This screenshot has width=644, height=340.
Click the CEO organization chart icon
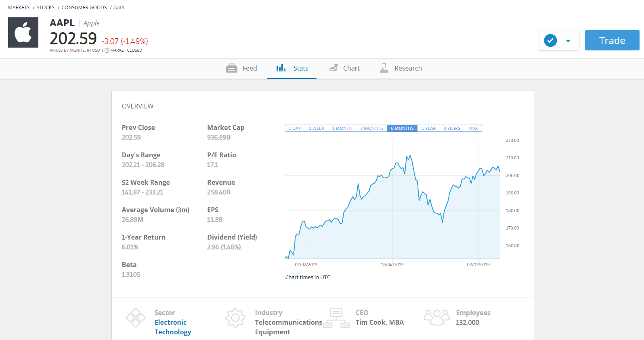[336, 318]
